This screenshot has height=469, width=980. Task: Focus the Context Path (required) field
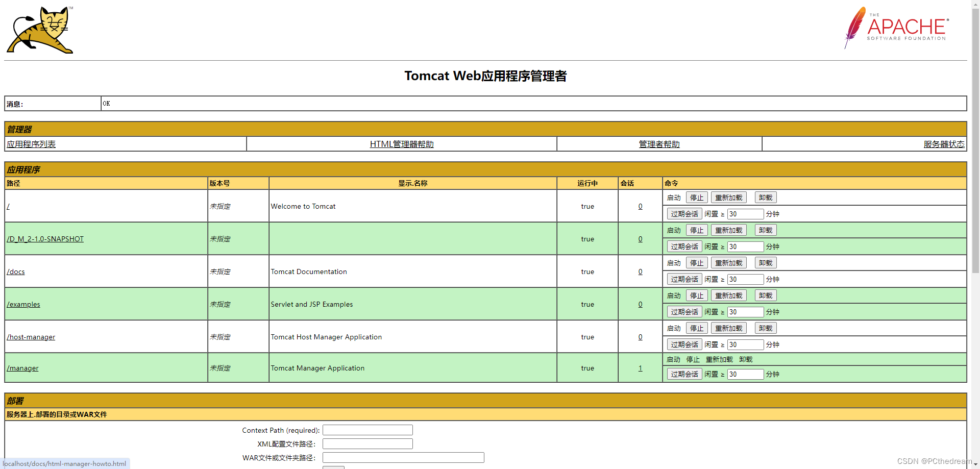tap(367, 430)
